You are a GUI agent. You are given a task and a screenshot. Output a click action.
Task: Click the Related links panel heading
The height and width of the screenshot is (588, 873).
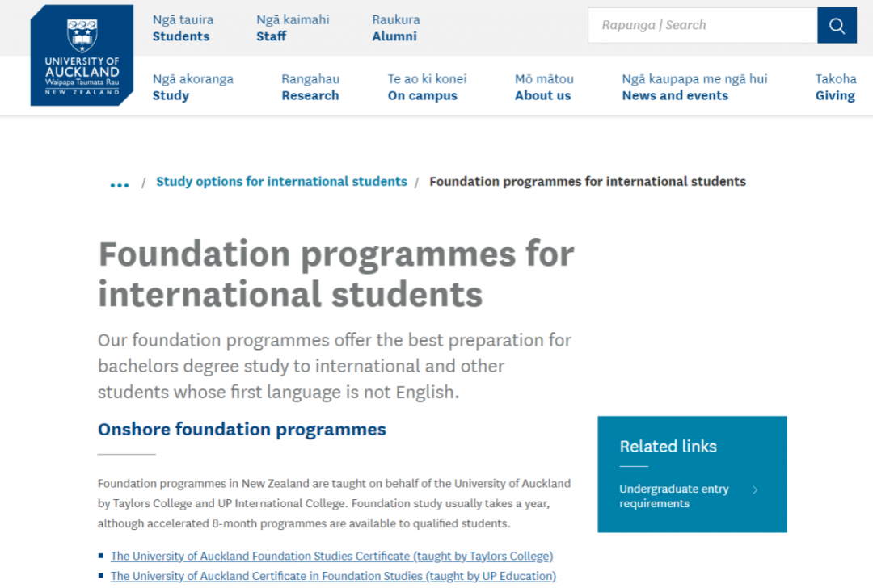coord(668,446)
